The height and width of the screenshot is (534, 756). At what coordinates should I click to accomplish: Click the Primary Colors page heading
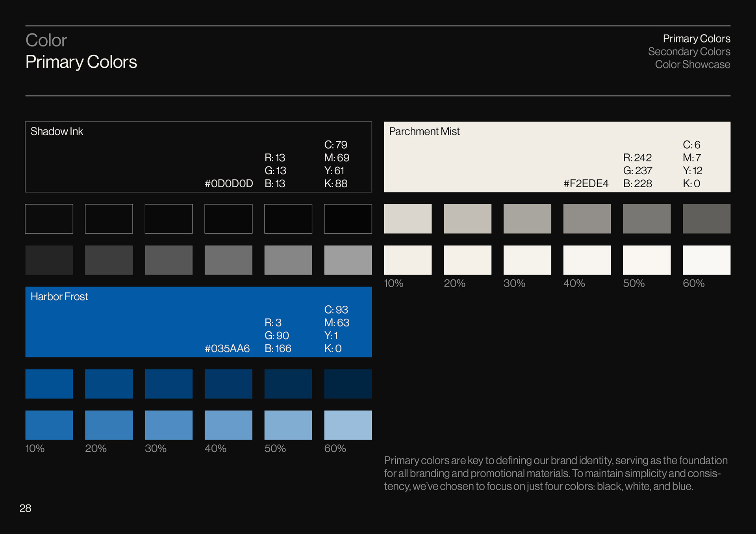(x=81, y=62)
